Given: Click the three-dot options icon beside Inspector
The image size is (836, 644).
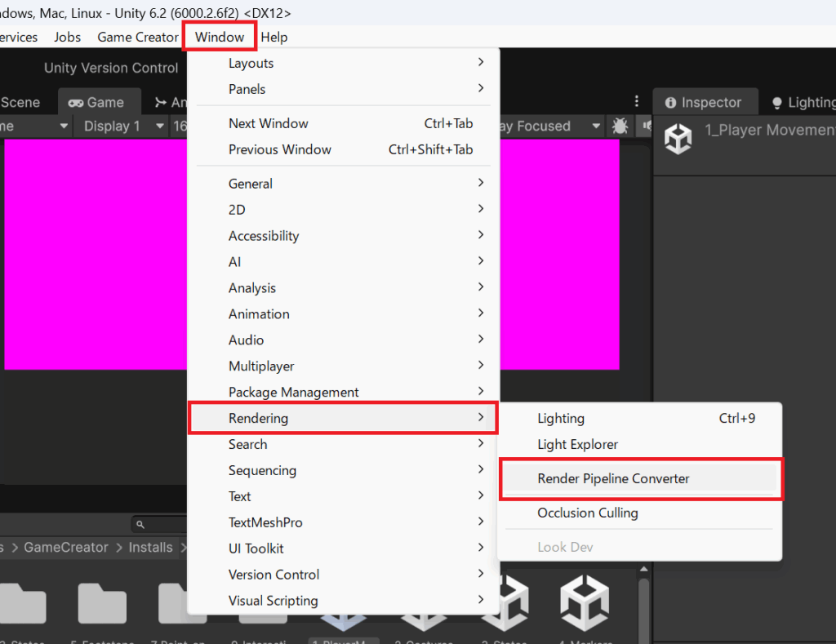Looking at the screenshot, I should point(637,101).
